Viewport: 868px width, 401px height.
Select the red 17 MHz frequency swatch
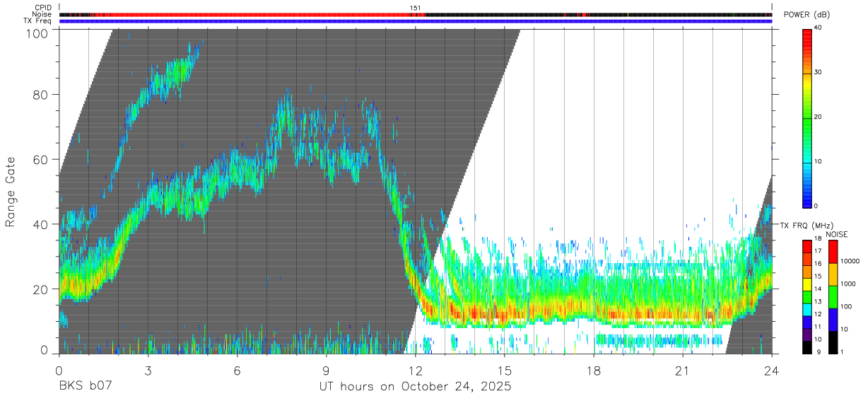tap(807, 251)
